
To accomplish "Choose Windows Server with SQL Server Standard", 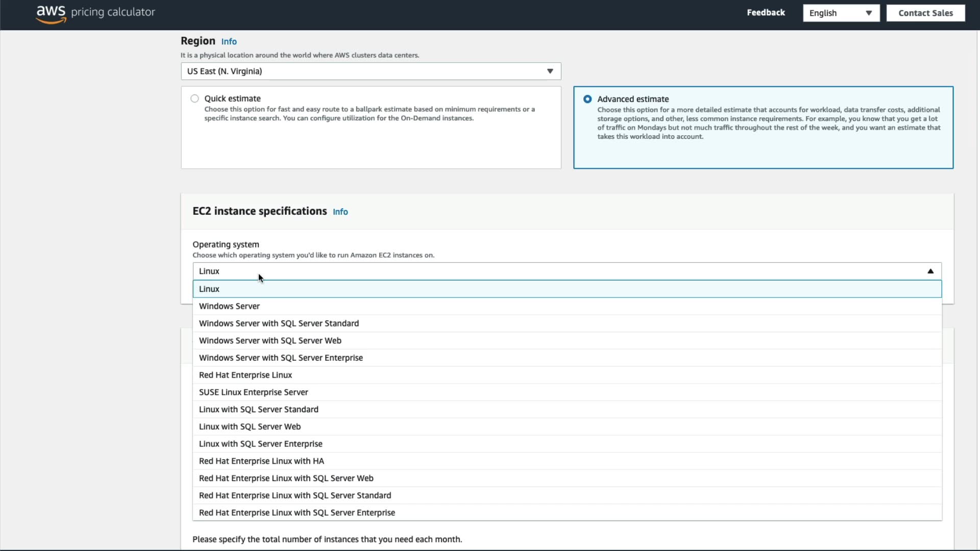I will (x=279, y=324).
